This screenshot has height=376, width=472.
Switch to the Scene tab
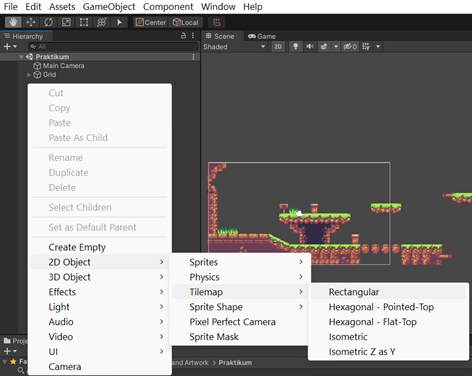(220, 36)
